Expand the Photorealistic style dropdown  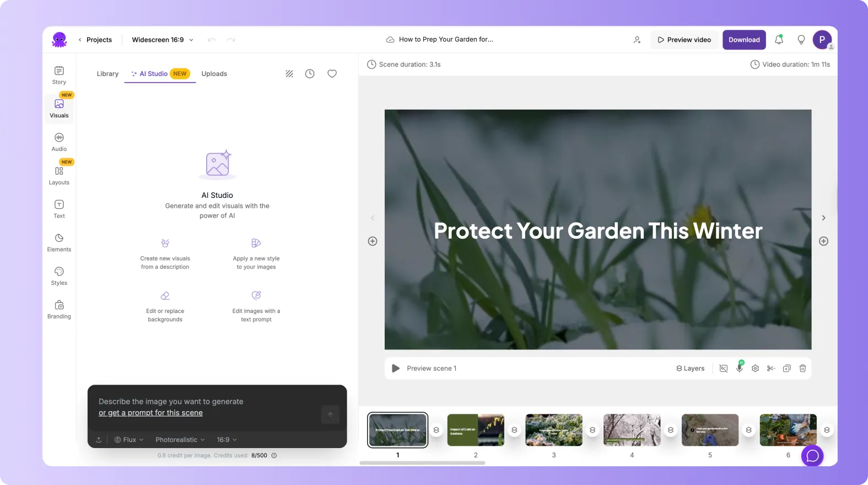(180, 440)
